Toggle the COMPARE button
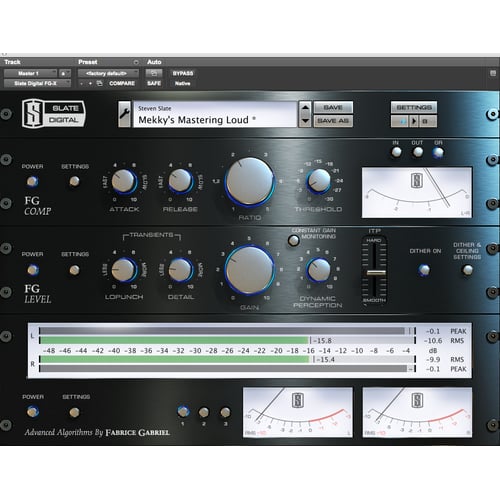 coord(122,83)
